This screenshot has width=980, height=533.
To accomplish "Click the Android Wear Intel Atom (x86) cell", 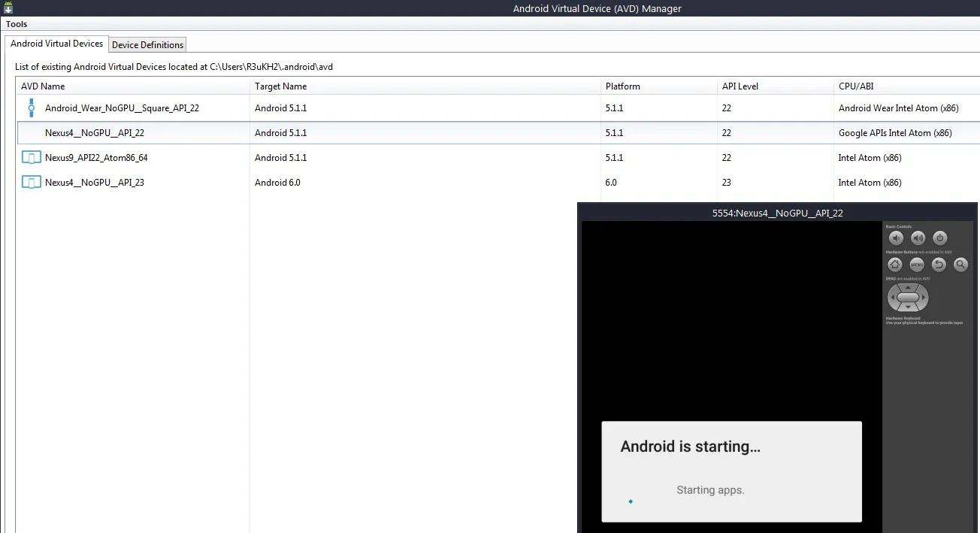I will tap(898, 108).
